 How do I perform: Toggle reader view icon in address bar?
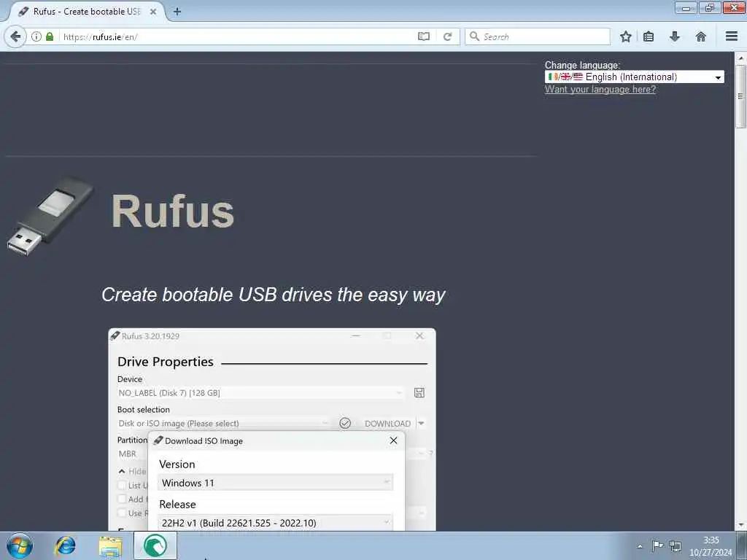click(x=424, y=36)
